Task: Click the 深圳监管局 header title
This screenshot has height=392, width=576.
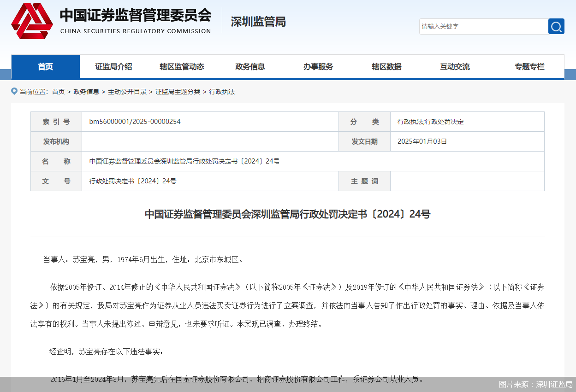Action: click(x=258, y=22)
